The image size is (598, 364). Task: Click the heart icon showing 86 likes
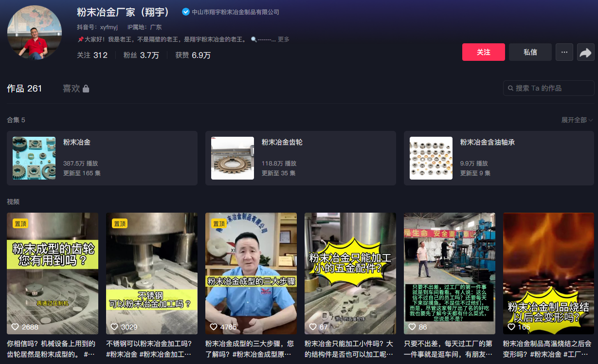click(412, 327)
